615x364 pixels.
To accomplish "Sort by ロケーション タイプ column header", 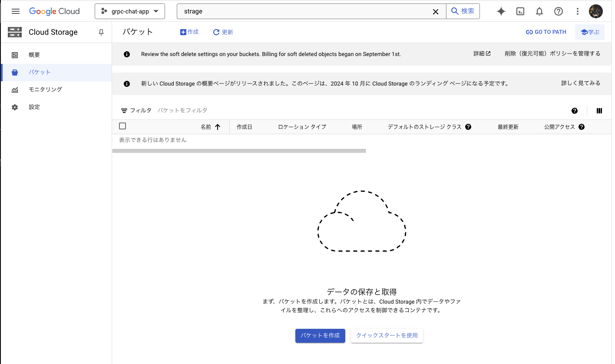I will pyautogui.click(x=302, y=127).
